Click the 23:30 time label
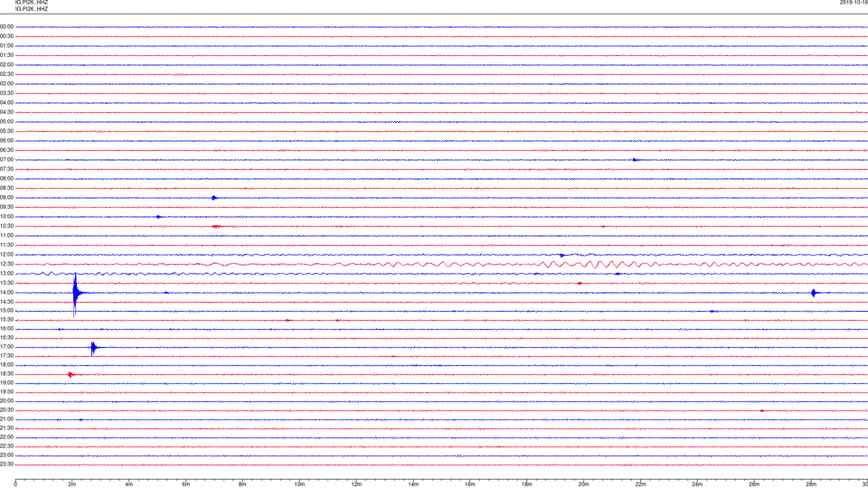Viewport: 868px width, 488px height. 6,465
